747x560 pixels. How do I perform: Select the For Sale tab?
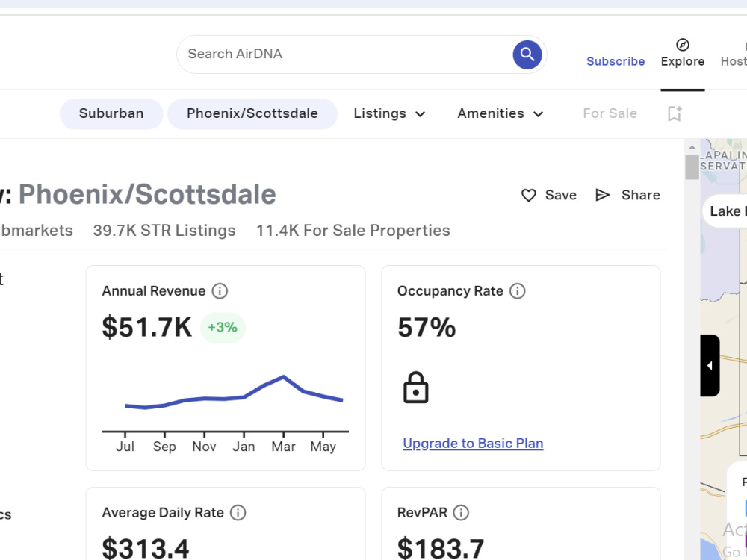(x=610, y=113)
